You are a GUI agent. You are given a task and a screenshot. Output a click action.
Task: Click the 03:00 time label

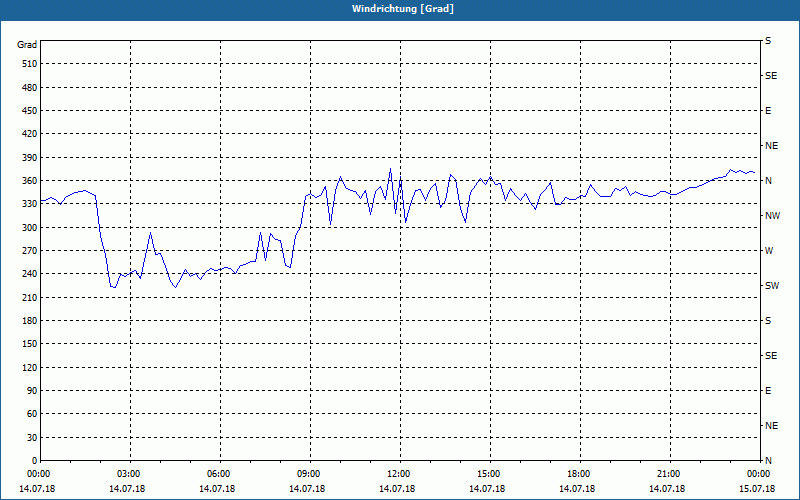tap(129, 474)
